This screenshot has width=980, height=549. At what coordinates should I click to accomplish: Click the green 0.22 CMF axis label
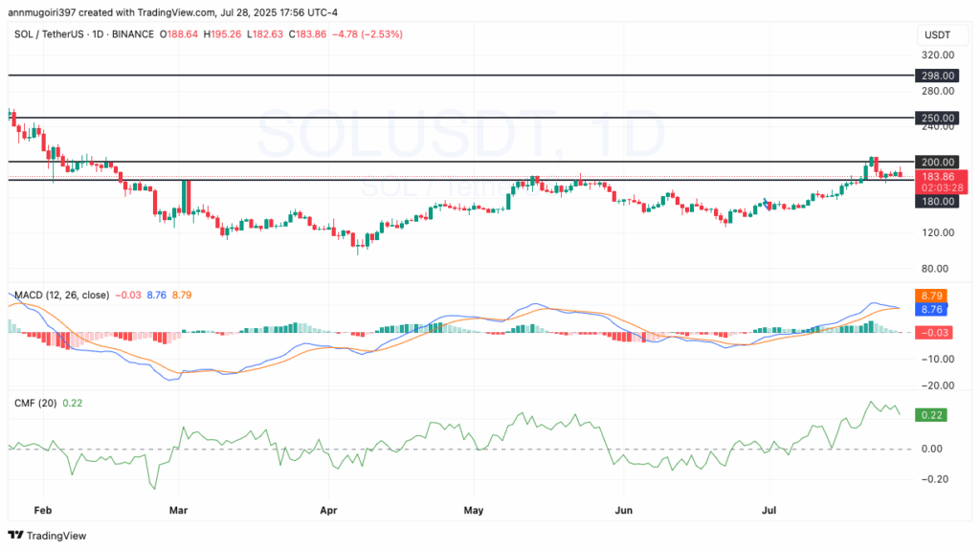pos(931,415)
